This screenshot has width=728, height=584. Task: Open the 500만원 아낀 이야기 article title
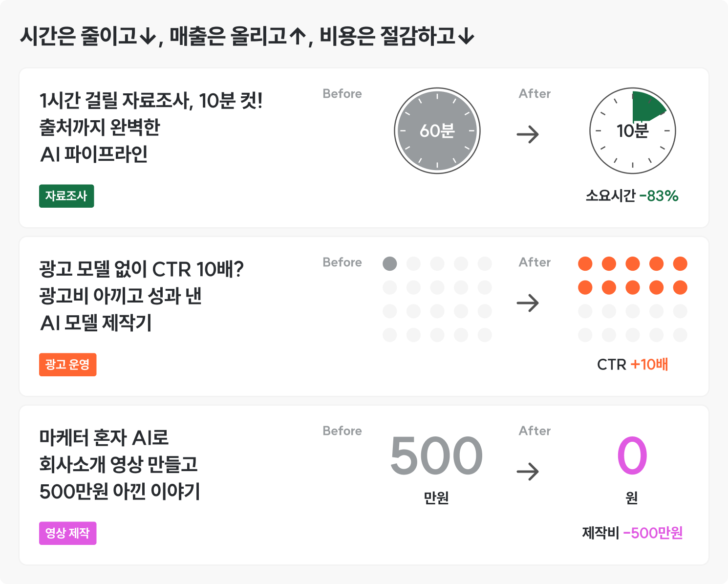coord(120,464)
